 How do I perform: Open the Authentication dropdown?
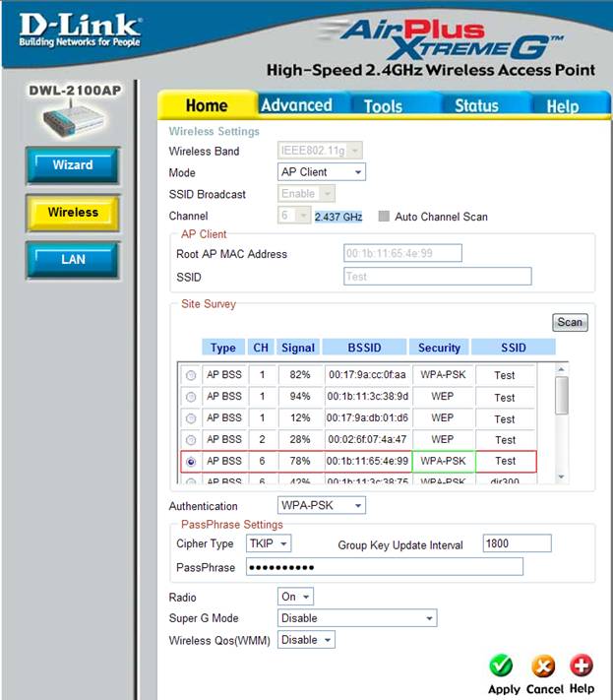pyautogui.click(x=321, y=506)
